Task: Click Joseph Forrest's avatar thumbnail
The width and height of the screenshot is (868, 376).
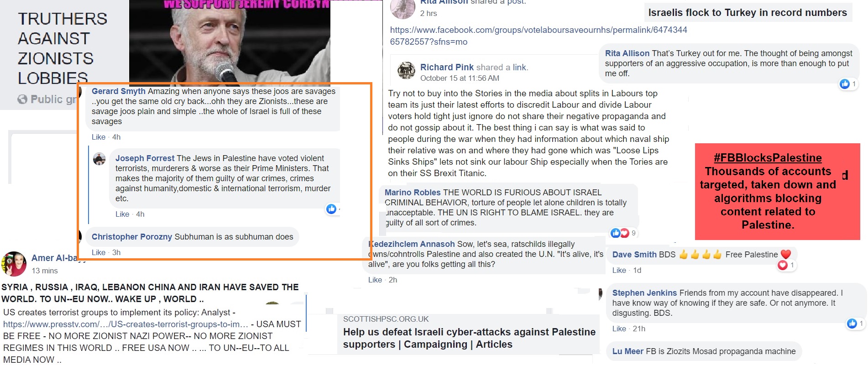Action: coord(99,159)
